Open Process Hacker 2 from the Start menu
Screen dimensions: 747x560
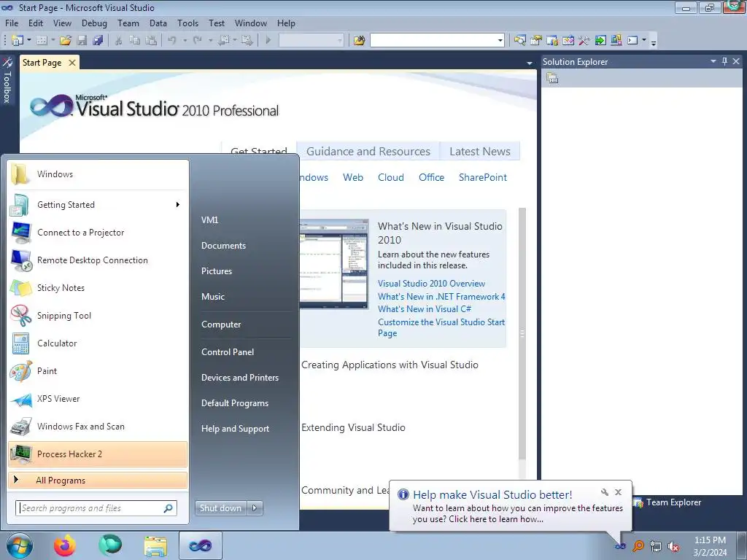pyautogui.click(x=98, y=454)
